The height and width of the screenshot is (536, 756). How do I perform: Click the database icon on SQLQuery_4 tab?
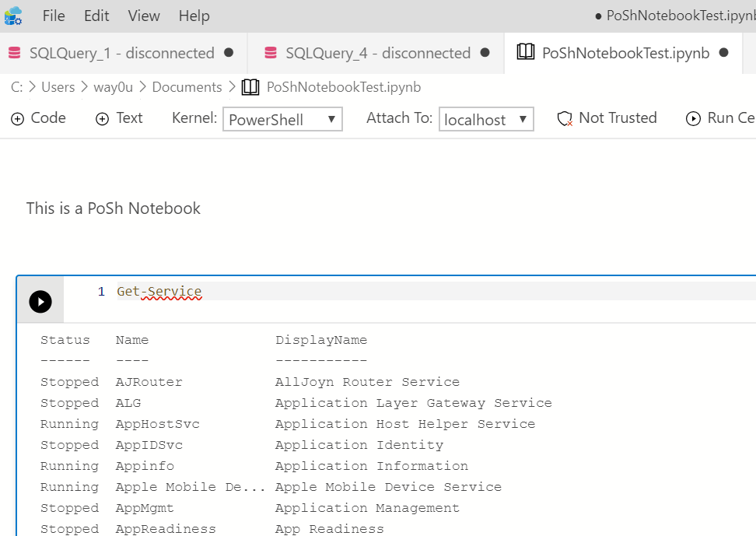[271, 53]
